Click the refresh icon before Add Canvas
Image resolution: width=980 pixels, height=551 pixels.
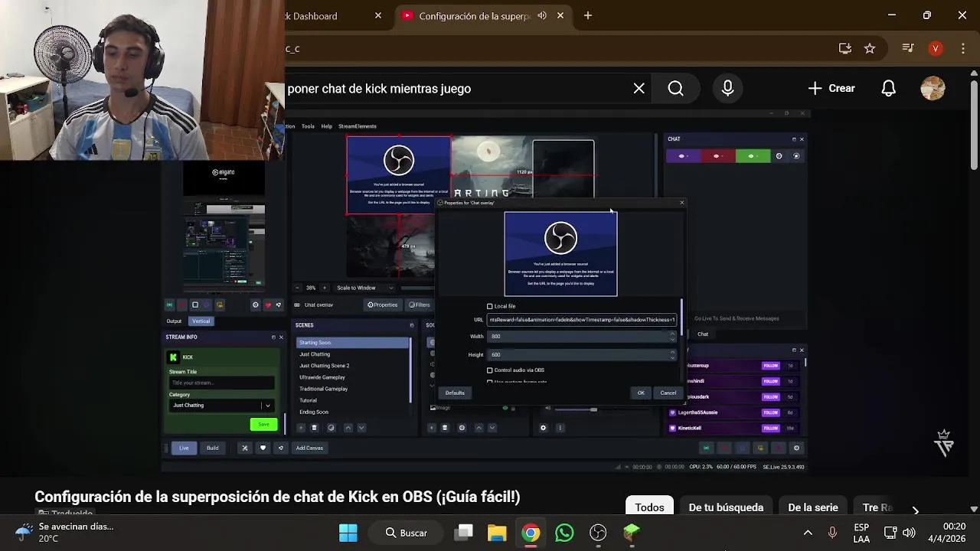(x=280, y=448)
